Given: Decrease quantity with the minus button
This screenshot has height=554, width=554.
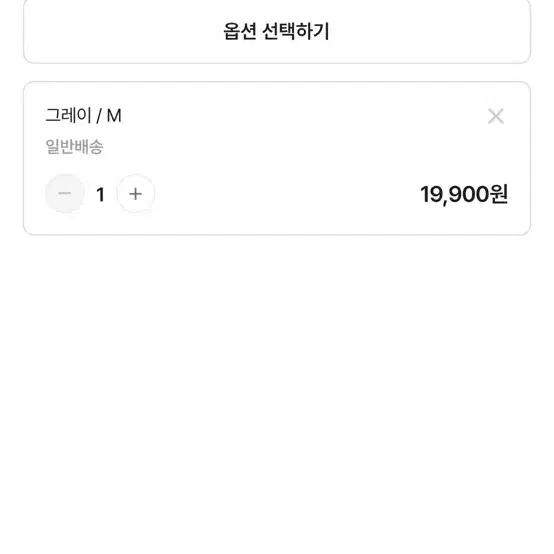Looking at the screenshot, I should pos(65,194).
